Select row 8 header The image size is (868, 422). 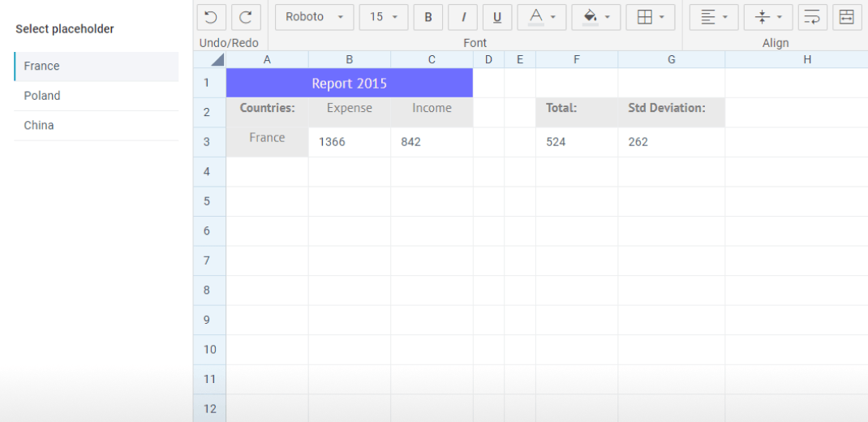pyautogui.click(x=210, y=291)
